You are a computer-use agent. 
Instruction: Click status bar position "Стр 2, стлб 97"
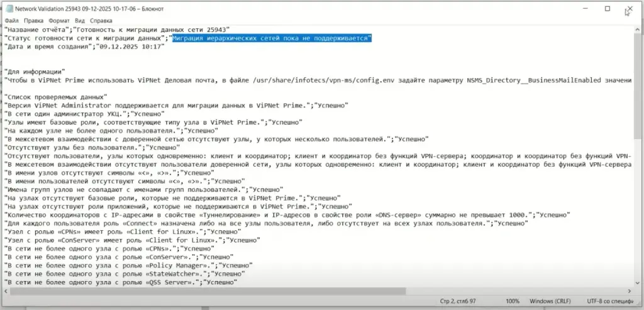tap(458, 301)
